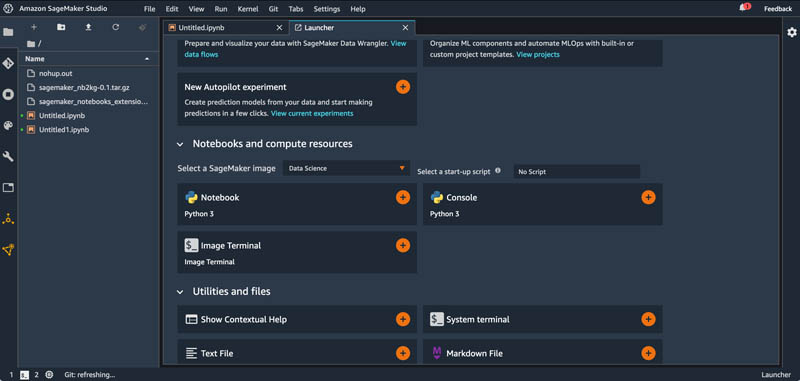This screenshot has width=800, height=381.
Task: Collapse Utilities and files section
Action: (x=180, y=292)
